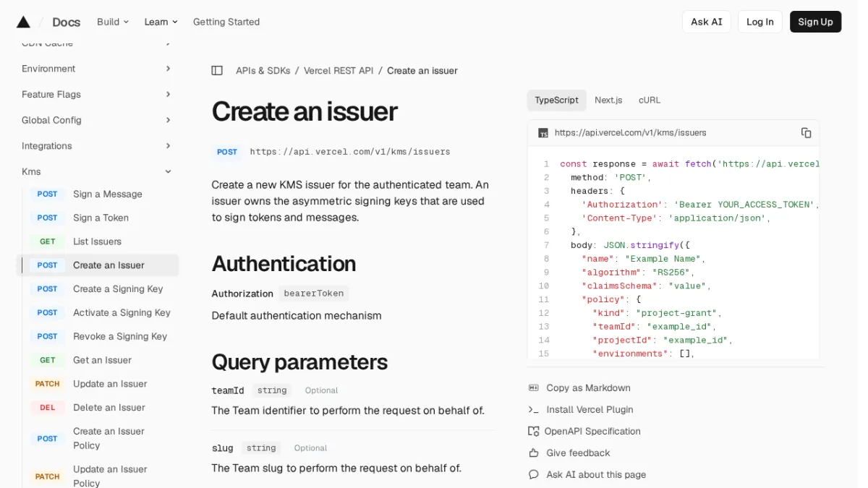Click Copy as Markdown link

588,388
